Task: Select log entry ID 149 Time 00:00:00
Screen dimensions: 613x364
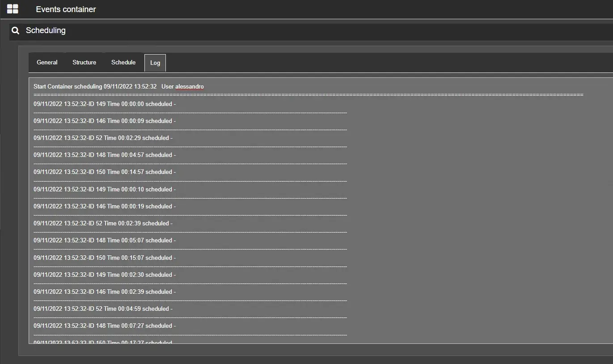Action: point(105,104)
